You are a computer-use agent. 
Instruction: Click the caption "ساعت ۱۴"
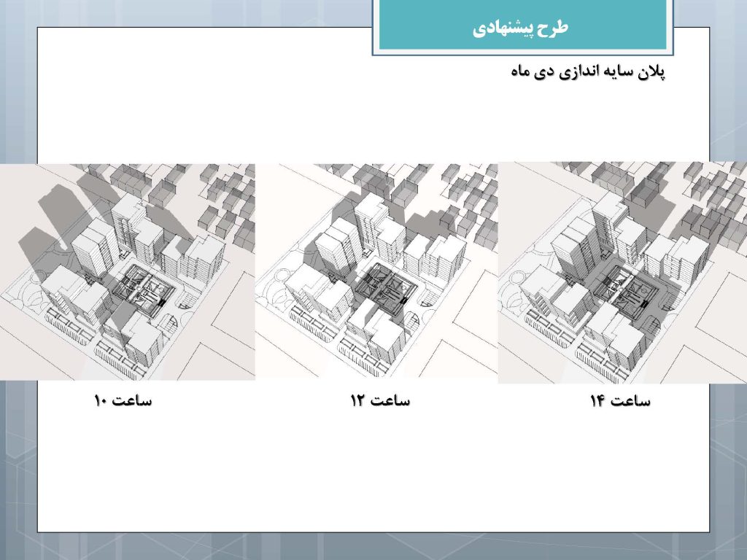click(620, 401)
